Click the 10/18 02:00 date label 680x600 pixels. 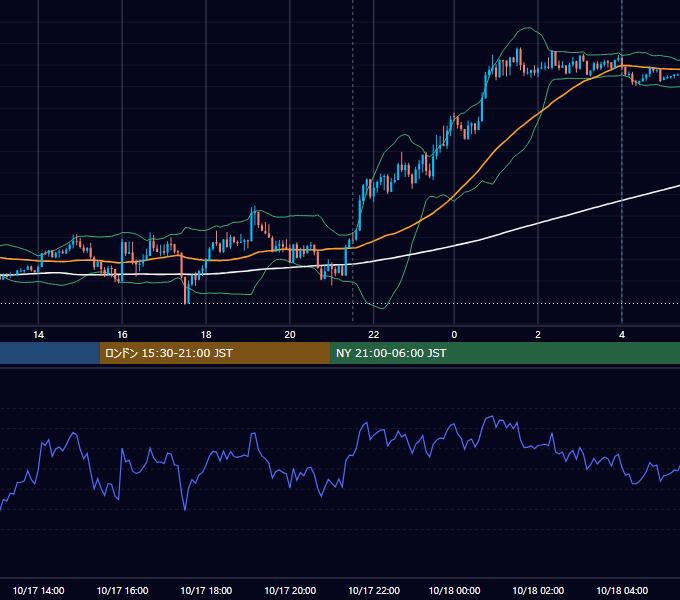pos(538,590)
